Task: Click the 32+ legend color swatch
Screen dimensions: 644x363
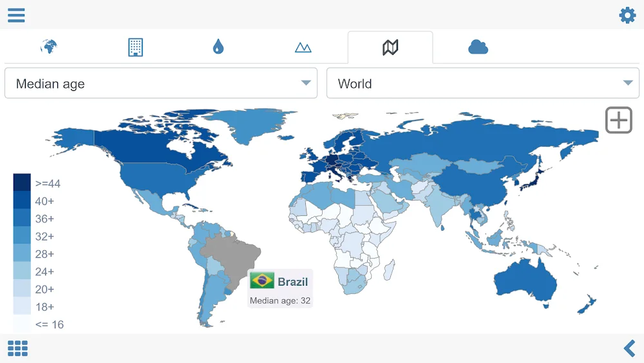Action: (22, 235)
